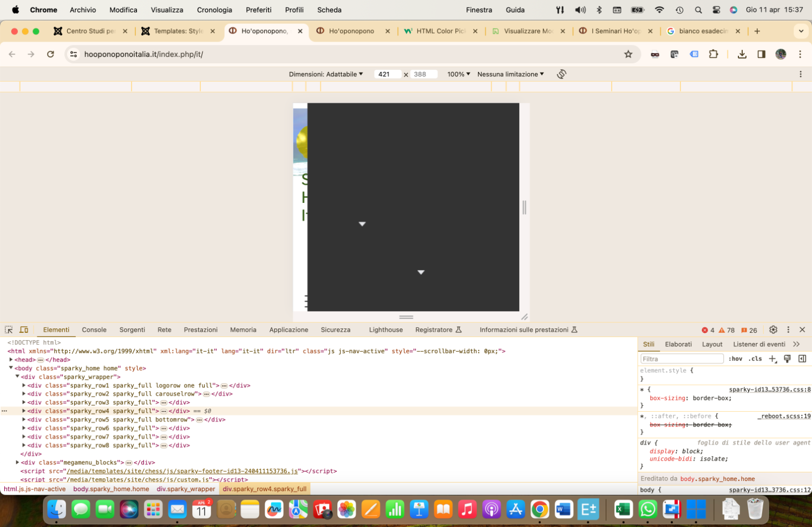This screenshot has width=812, height=527.
Task: Open the Finestra menu in menu bar
Action: pos(479,10)
